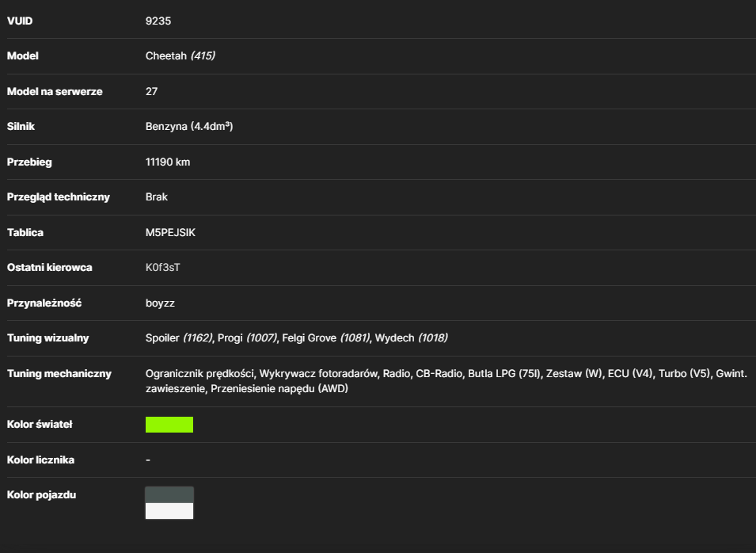
Task: Click the Model na serwerze label
Action: 55,91
